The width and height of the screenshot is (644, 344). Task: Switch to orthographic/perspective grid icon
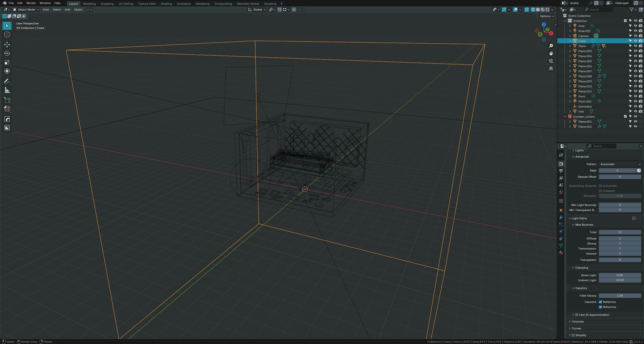click(551, 68)
